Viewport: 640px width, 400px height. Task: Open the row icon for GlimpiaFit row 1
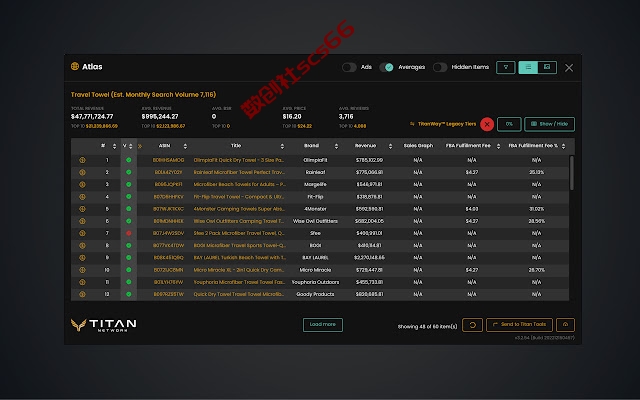(82, 160)
